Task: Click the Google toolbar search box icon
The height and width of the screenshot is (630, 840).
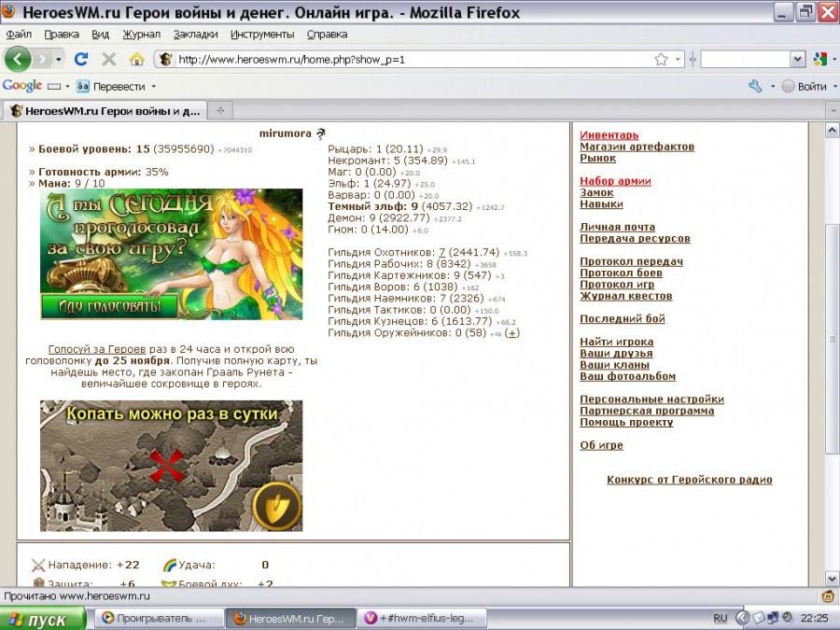Action: [54, 86]
